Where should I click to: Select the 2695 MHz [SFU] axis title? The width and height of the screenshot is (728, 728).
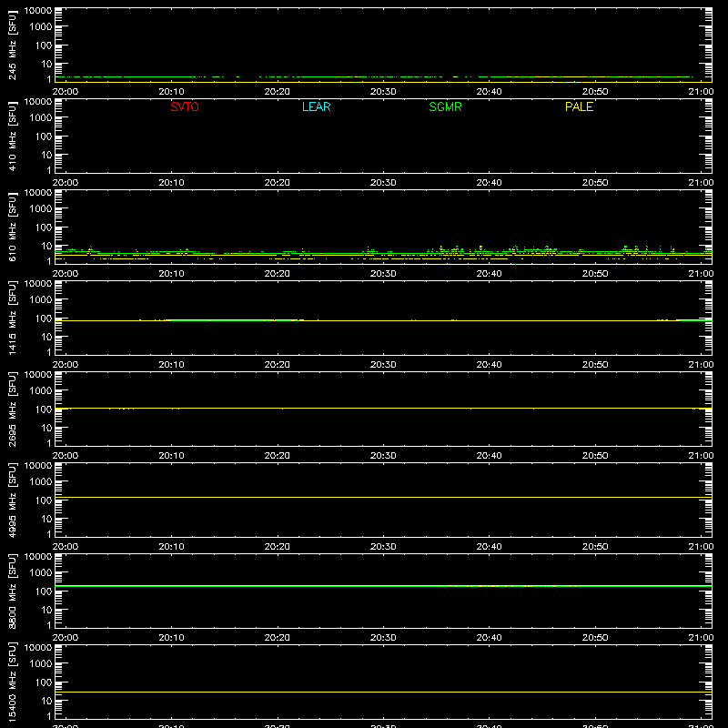pyautogui.click(x=12, y=409)
